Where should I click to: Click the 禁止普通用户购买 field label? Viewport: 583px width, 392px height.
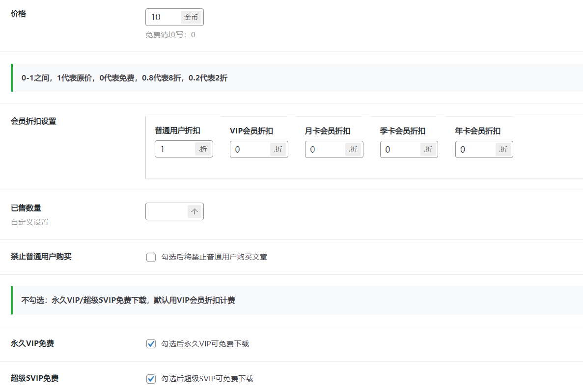coord(41,257)
